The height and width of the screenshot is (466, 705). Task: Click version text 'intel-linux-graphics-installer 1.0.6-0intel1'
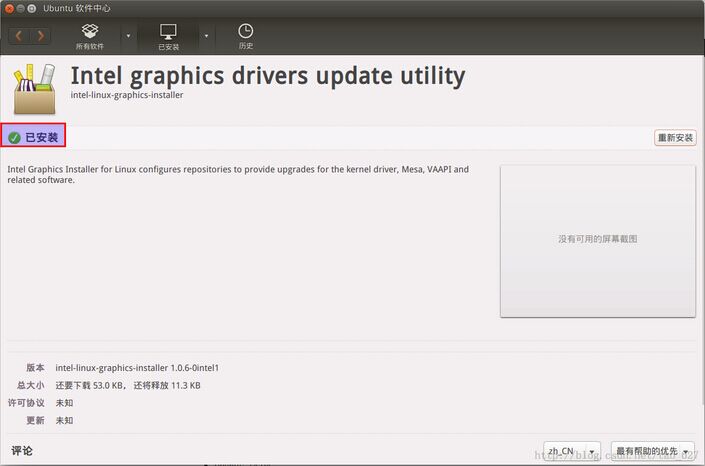point(137,368)
